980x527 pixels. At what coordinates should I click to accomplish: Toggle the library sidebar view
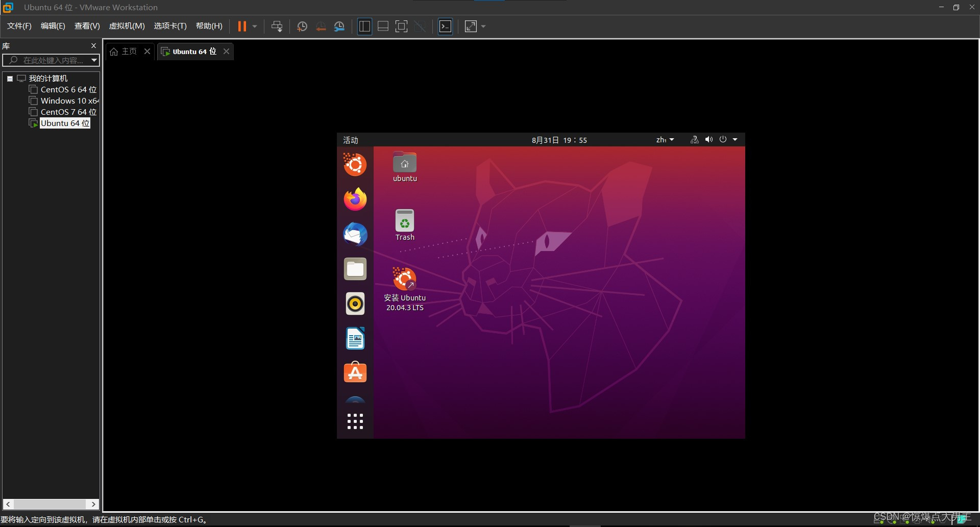pos(364,27)
